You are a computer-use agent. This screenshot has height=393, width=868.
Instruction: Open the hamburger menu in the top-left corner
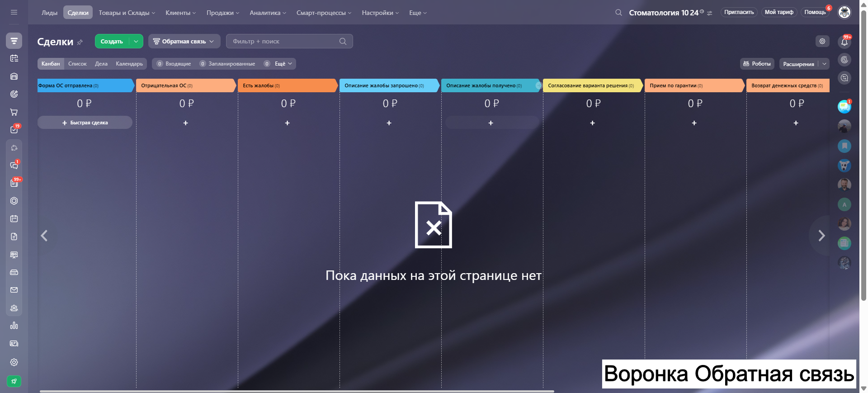pyautogui.click(x=14, y=12)
